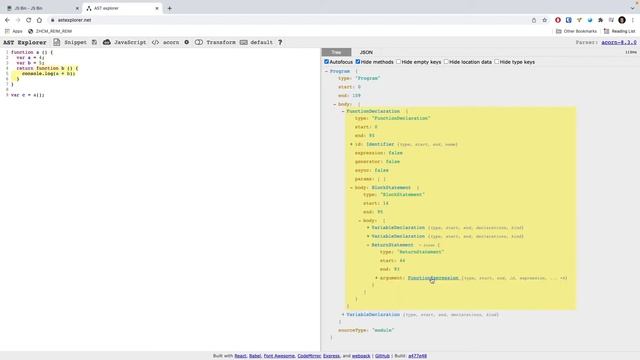Screen dimensions: 640x360
Task: Expand the id: Identifier node
Action: pos(351,144)
